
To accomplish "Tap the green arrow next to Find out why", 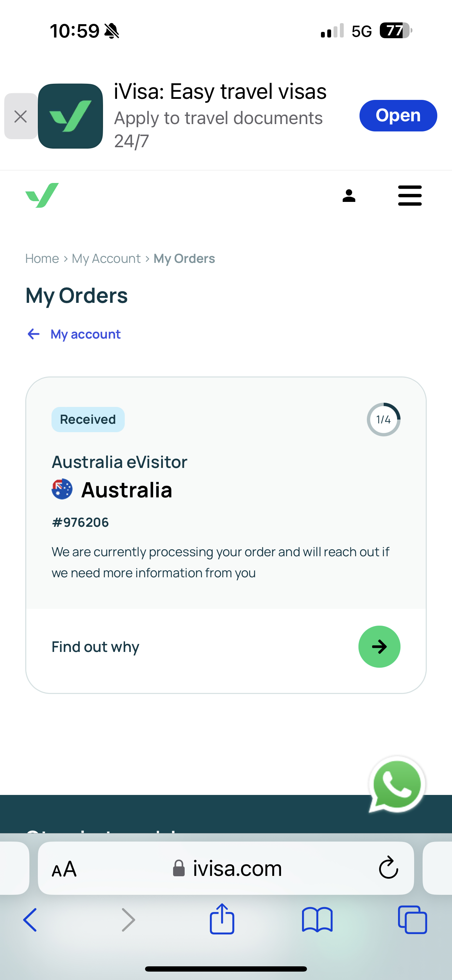I will [x=379, y=646].
